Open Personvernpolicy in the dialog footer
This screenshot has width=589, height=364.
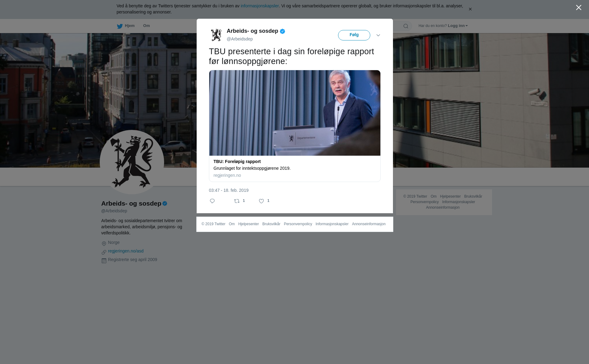click(298, 224)
